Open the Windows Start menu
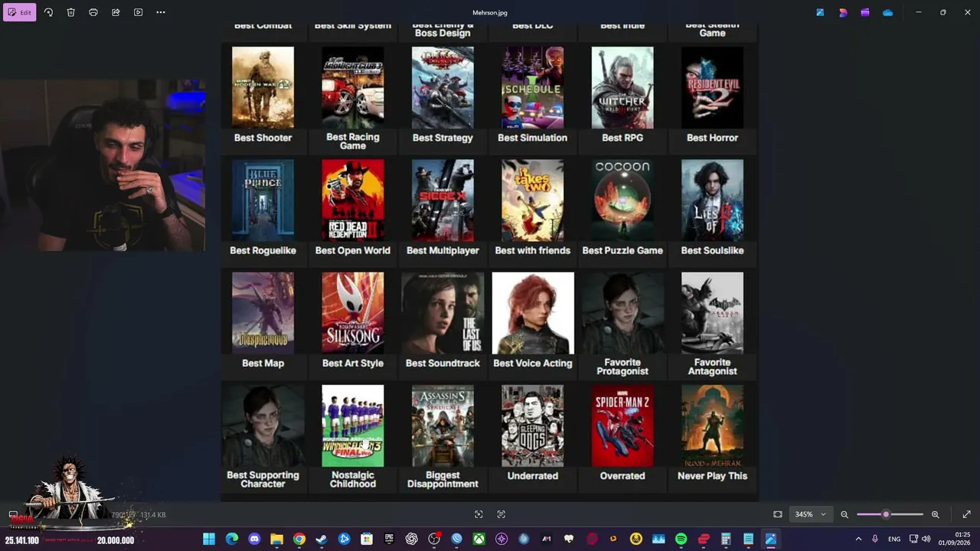Image resolution: width=980 pixels, height=551 pixels. [209, 540]
